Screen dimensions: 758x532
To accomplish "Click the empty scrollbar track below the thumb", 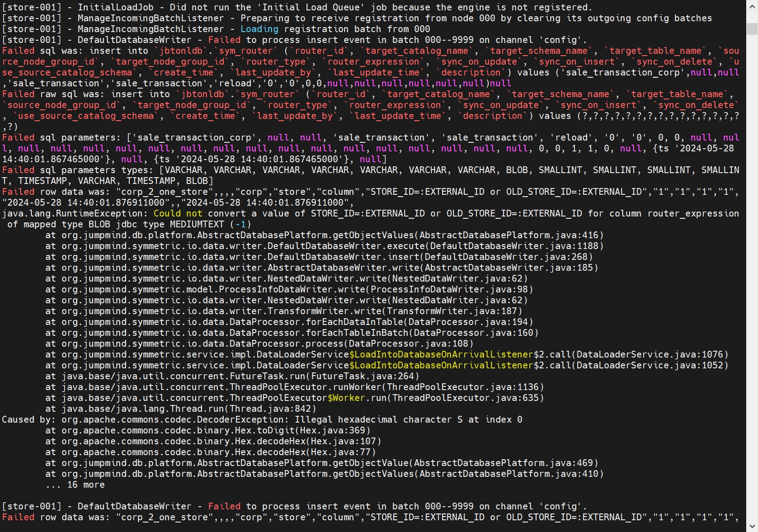I will pyautogui.click(x=752, y=271).
